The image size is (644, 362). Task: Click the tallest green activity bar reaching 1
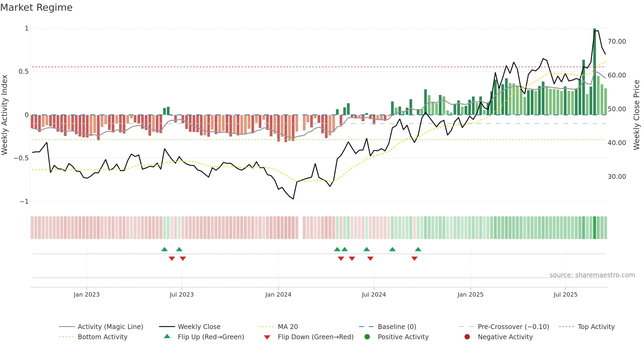[x=595, y=72]
